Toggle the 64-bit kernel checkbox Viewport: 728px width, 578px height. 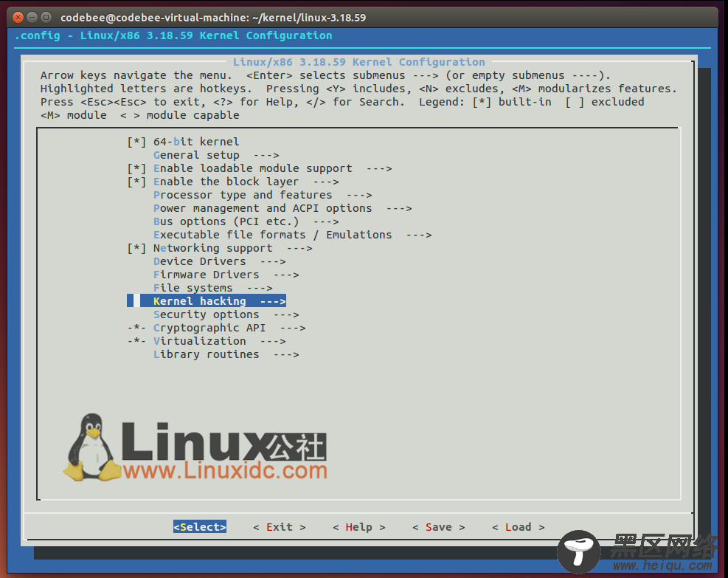136,142
